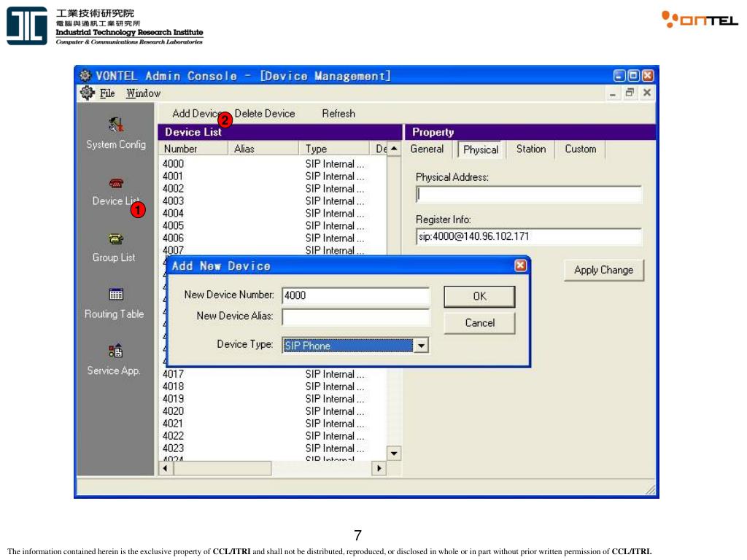Image resolution: width=747 pixels, height=560 pixels.
Task: Open the System Config sidebar icon
Action: point(116,125)
